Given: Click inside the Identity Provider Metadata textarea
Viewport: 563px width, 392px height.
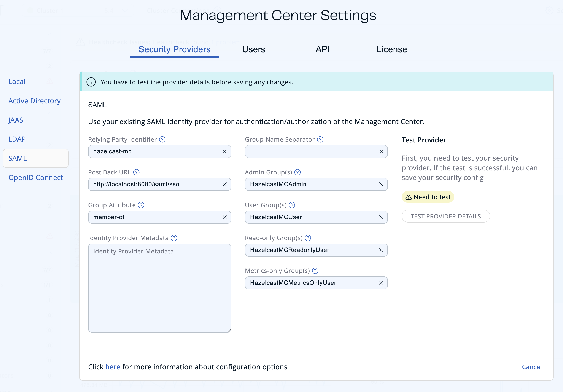Looking at the screenshot, I should (x=159, y=287).
